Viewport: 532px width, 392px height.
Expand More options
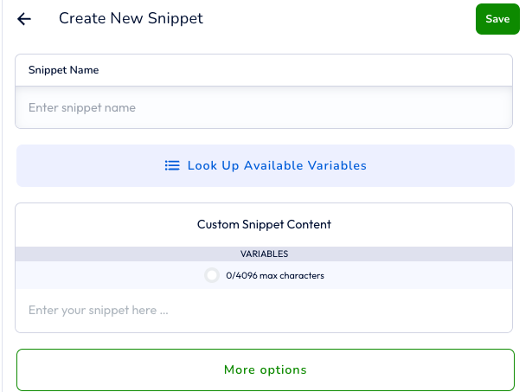pyautogui.click(x=266, y=370)
